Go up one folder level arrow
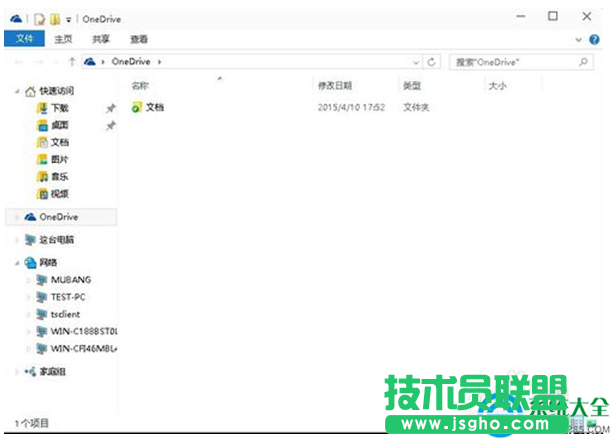 tap(72, 62)
